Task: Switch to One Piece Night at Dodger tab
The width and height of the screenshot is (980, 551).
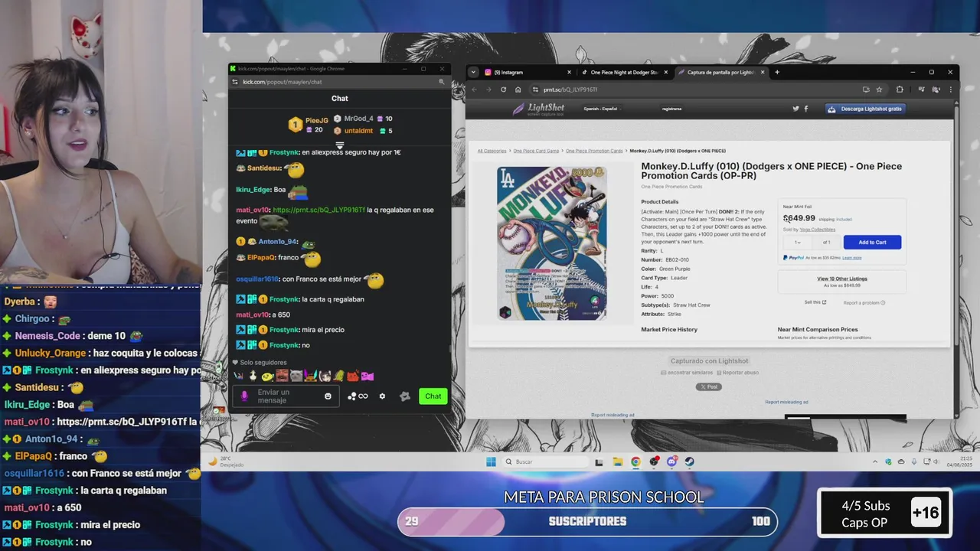Action: [624, 73]
